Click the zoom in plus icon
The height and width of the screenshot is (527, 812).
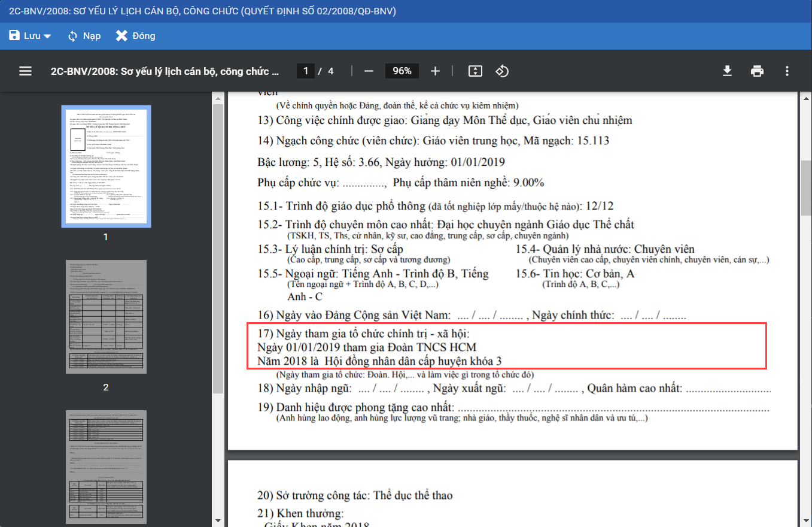(435, 71)
